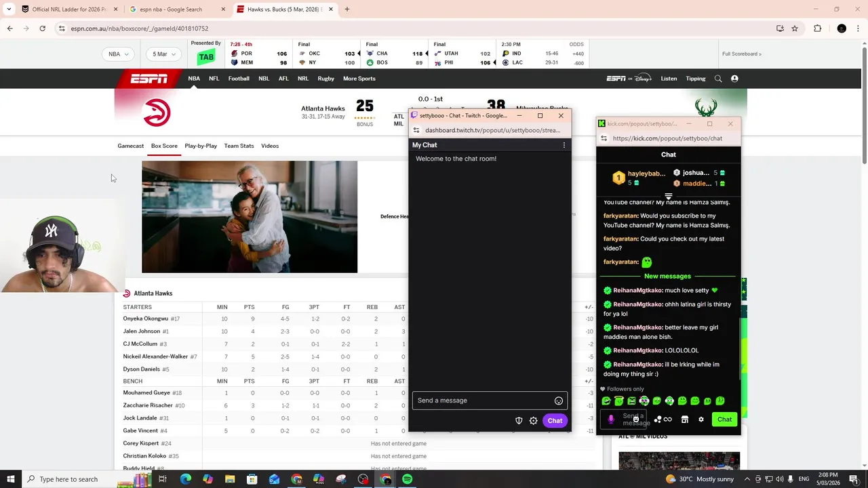868x488 pixels.
Task: Select Rugby in the ESPN navigation
Action: [326, 79]
